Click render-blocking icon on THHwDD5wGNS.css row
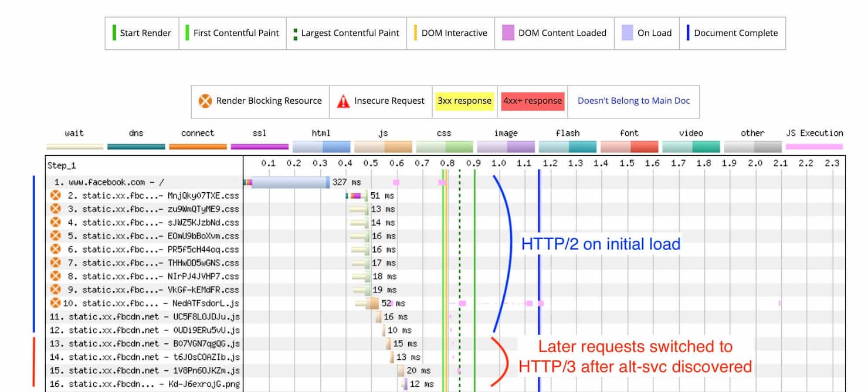868x392 pixels. (55, 263)
